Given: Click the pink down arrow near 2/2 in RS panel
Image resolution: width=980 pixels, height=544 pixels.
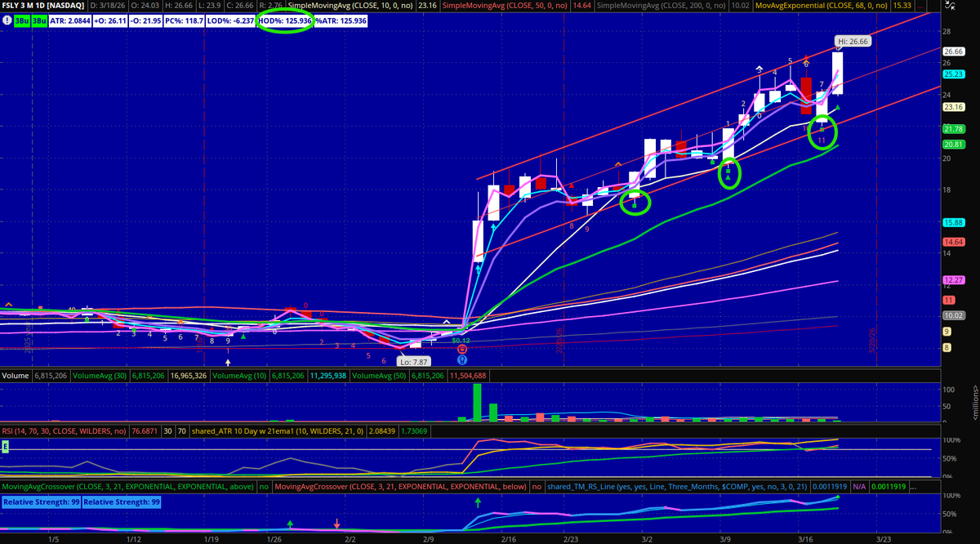Looking at the screenshot, I should [336, 523].
